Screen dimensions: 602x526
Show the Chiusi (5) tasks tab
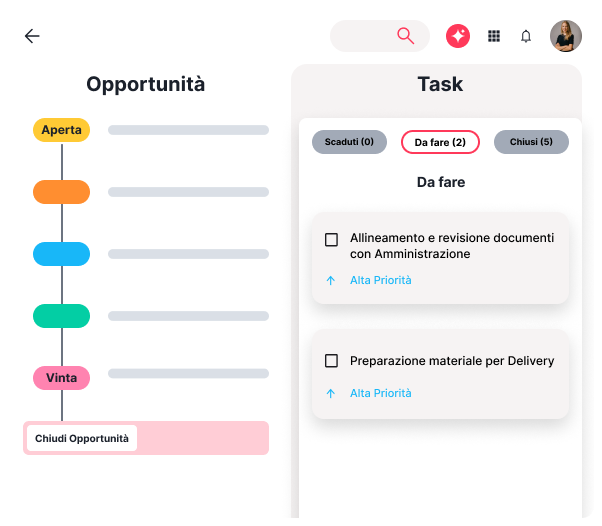(x=531, y=142)
